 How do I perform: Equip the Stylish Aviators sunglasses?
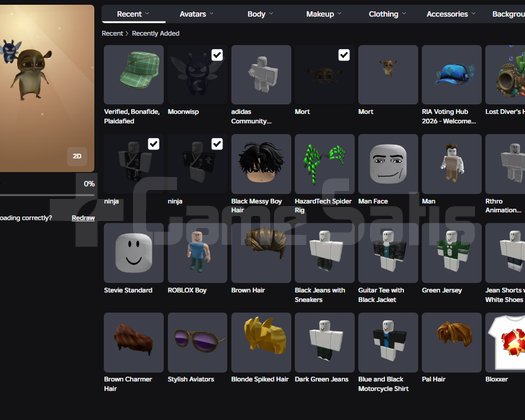(x=197, y=342)
